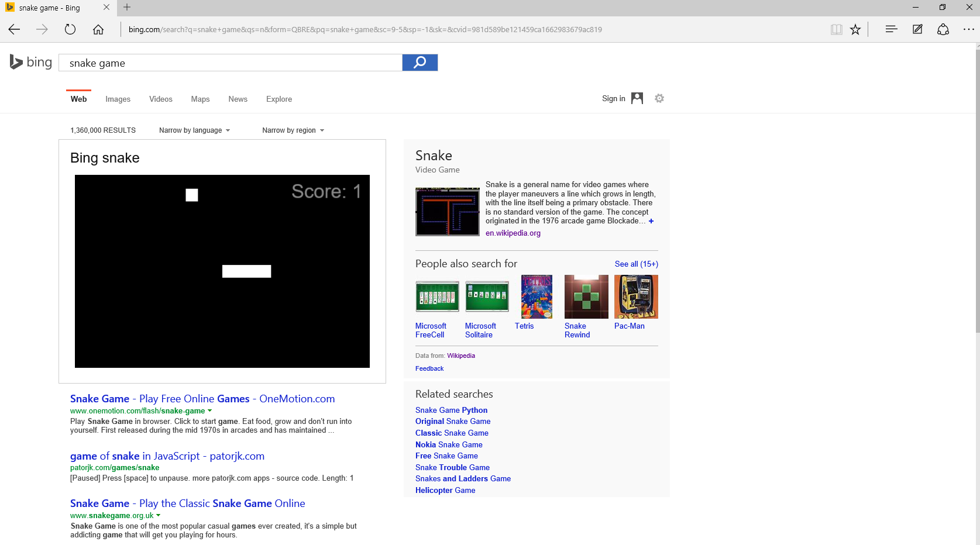980x545 pixels.
Task: Open patorjk.com/games/snake green URL
Action: tap(115, 468)
